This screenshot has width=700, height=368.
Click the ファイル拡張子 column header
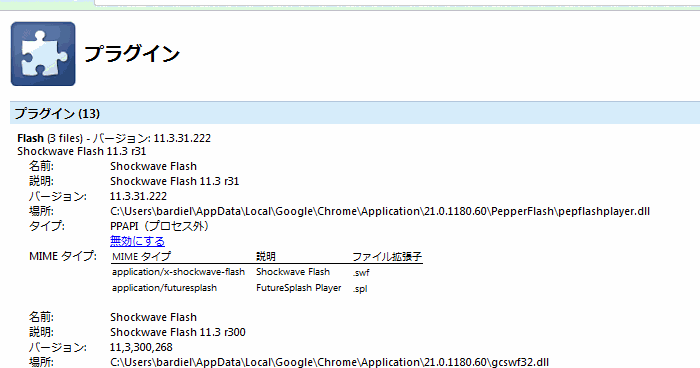coord(387,256)
